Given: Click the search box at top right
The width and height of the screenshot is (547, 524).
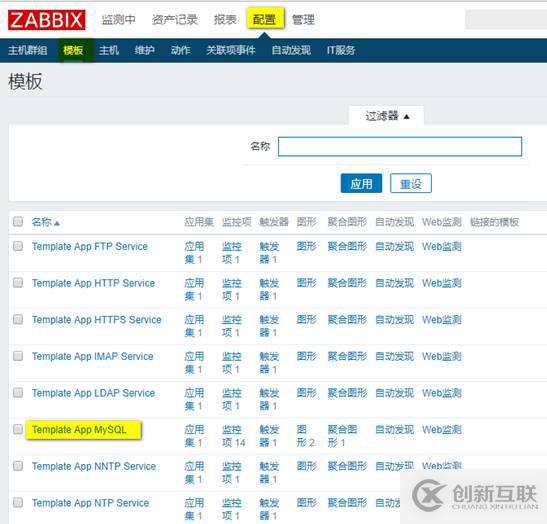Looking at the screenshot, I should point(506,20).
